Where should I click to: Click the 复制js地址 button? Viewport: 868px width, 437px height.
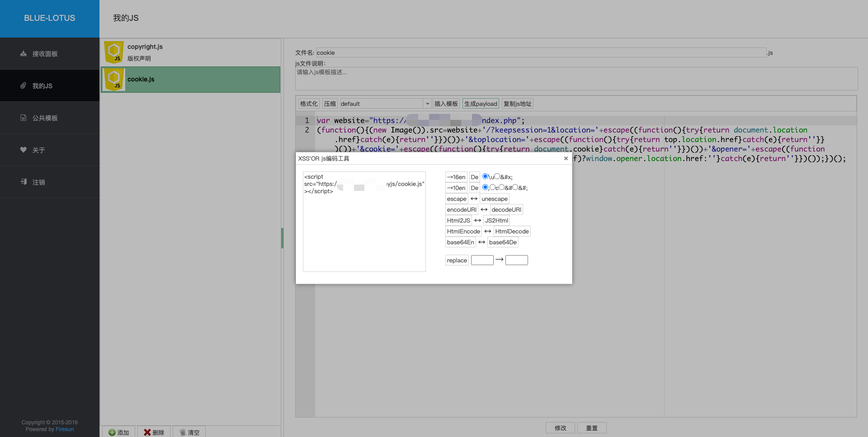pos(518,104)
